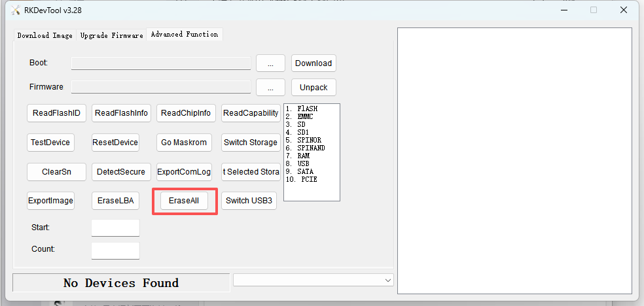
Task: Click ReadFlashID button
Action: (56, 113)
